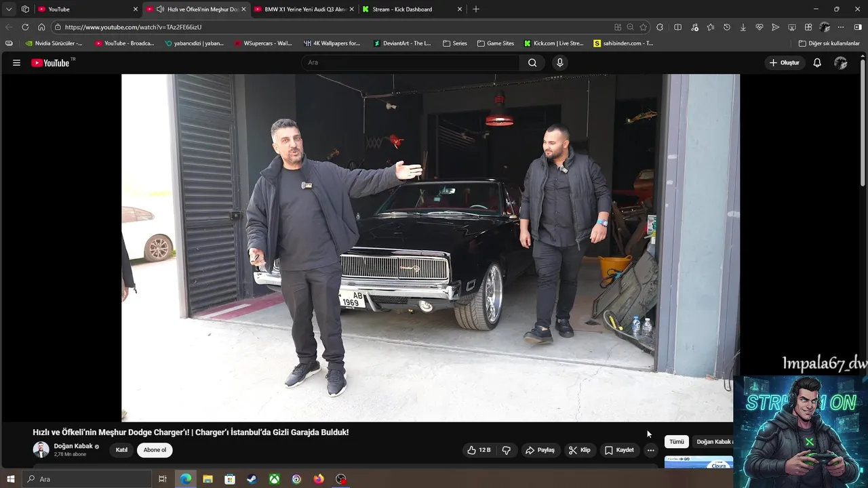This screenshot has width=868, height=488.
Task: Open browser settings and more ellipsis
Action: pyautogui.click(x=841, y=27)
